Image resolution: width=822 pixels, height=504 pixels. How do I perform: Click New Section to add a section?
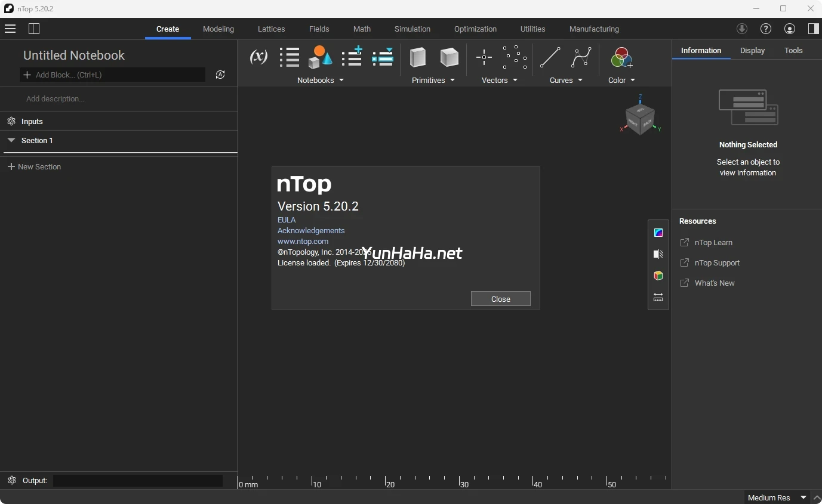34,166
